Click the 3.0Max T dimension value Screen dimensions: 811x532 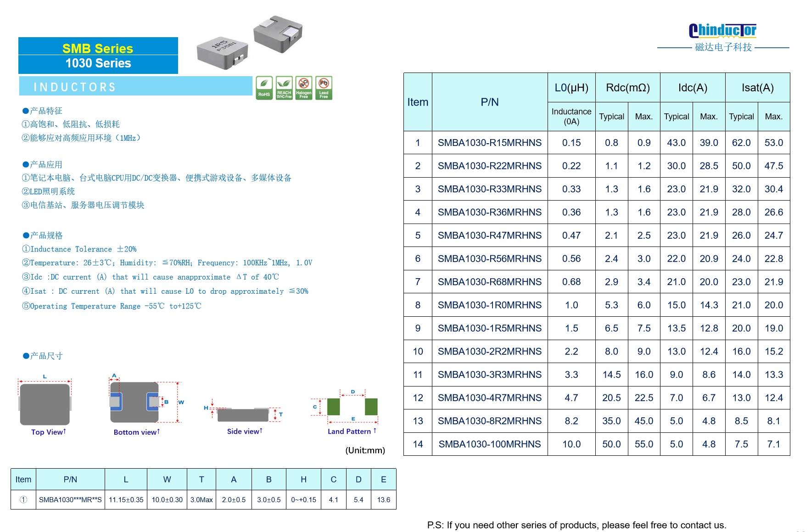tap(201, 500)
